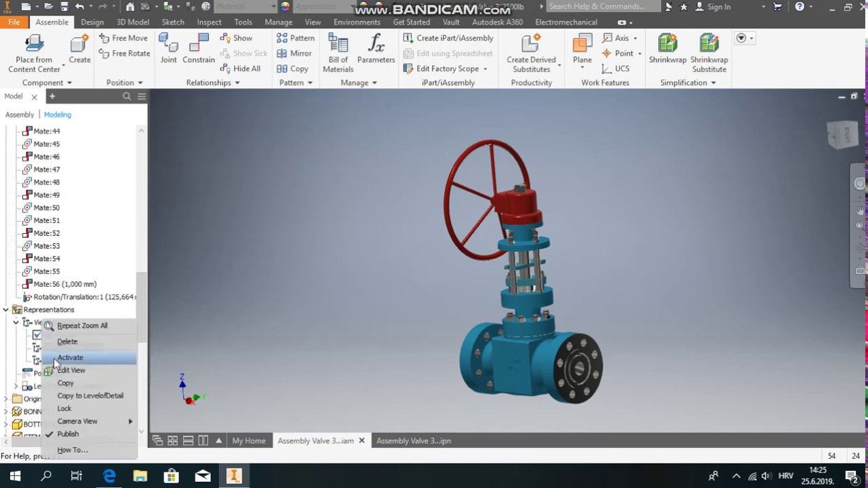Open the My Home tab
This screenshot has height=488, width=868.
[249, 441]
